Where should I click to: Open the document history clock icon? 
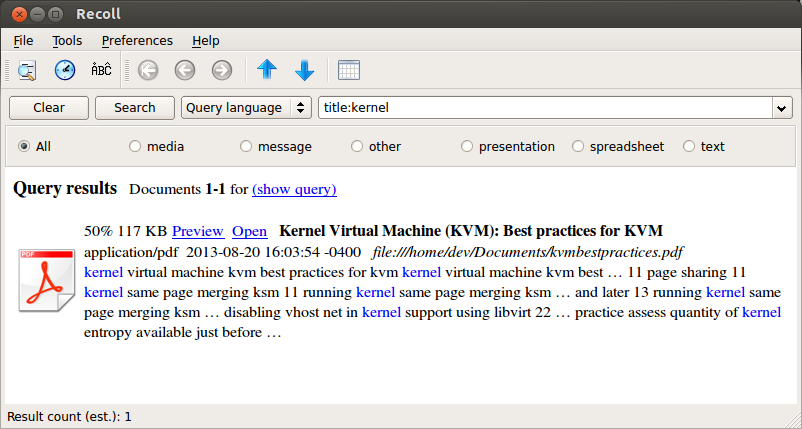pos(65,70)
